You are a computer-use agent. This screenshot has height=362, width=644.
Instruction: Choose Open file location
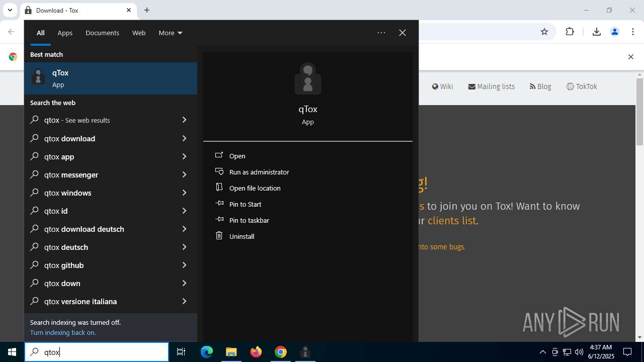(x=255, y=188)
